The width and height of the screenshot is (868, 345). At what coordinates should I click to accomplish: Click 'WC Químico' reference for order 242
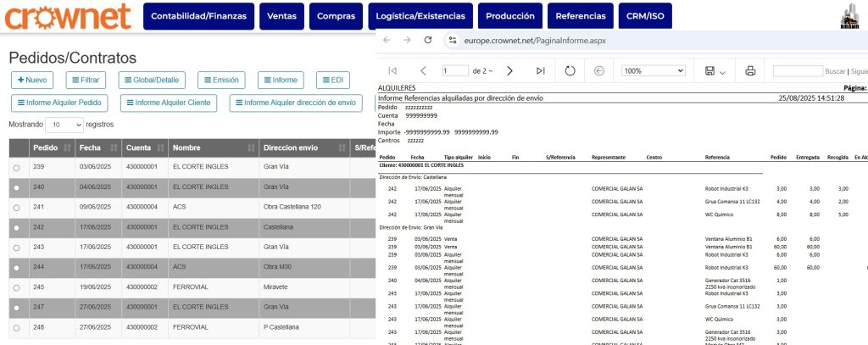coord(719,214)
